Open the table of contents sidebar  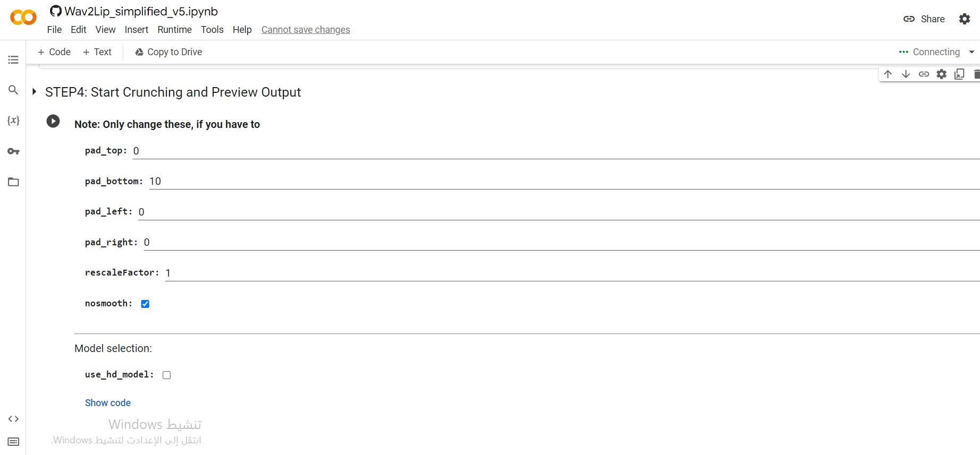pos(13,59)
